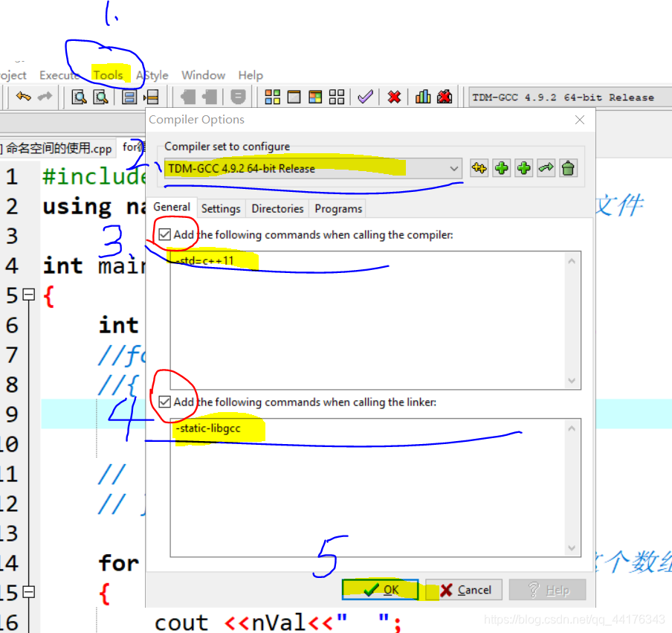Close the Compiler Options dialog

pyautogui.click(x=579, y=120)
